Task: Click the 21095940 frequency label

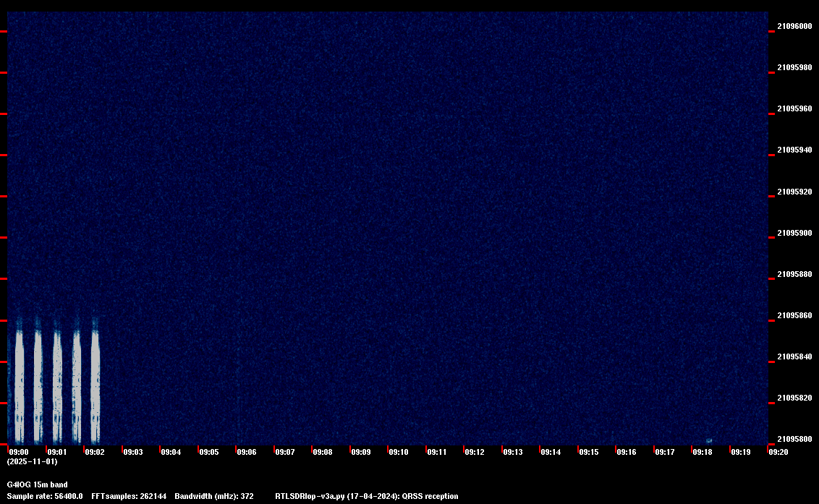Action: point(795,150)
